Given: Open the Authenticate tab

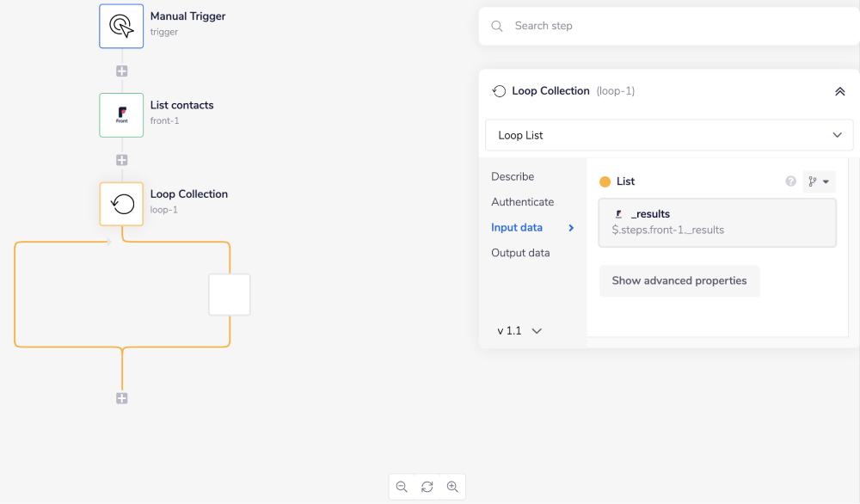Looking at the screenshot, I should point(522,202).
